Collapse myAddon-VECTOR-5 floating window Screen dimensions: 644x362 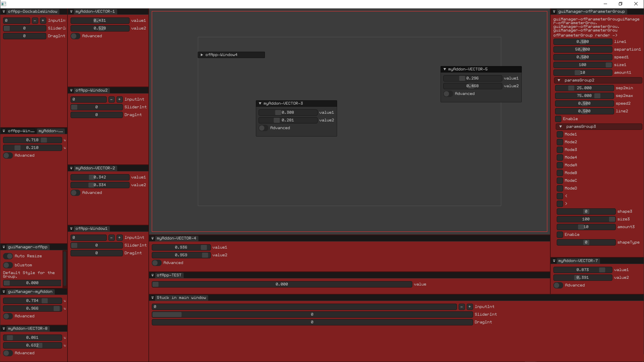click(x=445, y=69)
